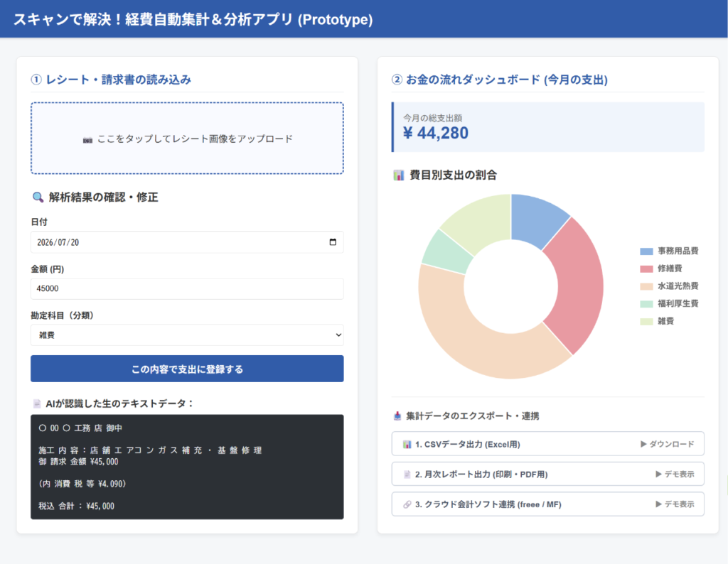Open the calendar picker icon in date field

point(333,242)
